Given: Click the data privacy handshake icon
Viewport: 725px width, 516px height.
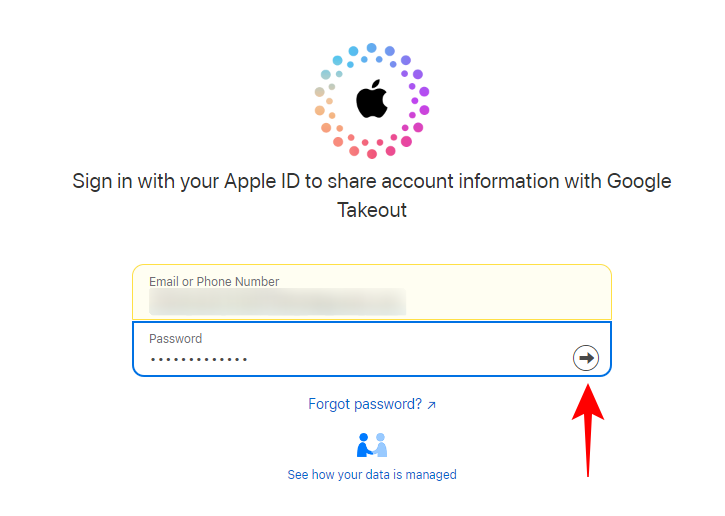Looking at the screenshot, I should 371,445.
